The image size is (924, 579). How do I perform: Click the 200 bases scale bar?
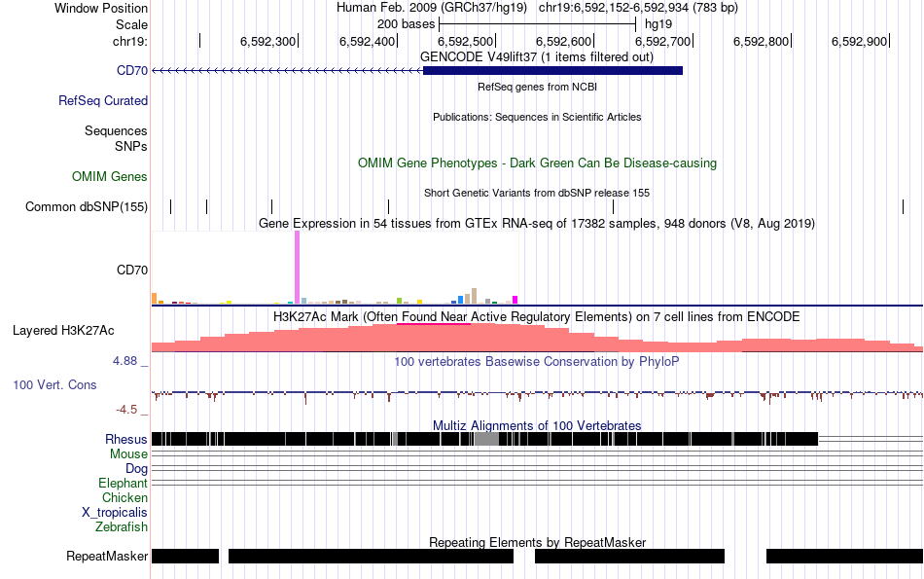point(538,24)
